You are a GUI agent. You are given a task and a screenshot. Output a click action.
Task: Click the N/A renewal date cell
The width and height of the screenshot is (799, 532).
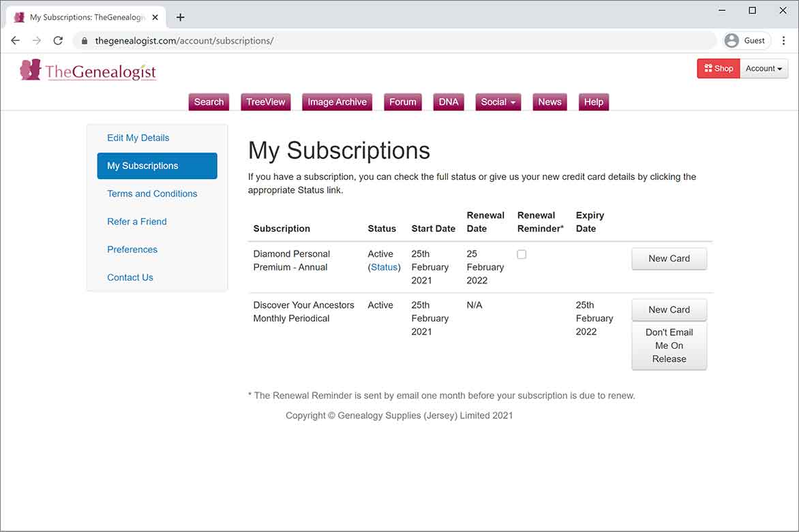[x=474, y=305]
